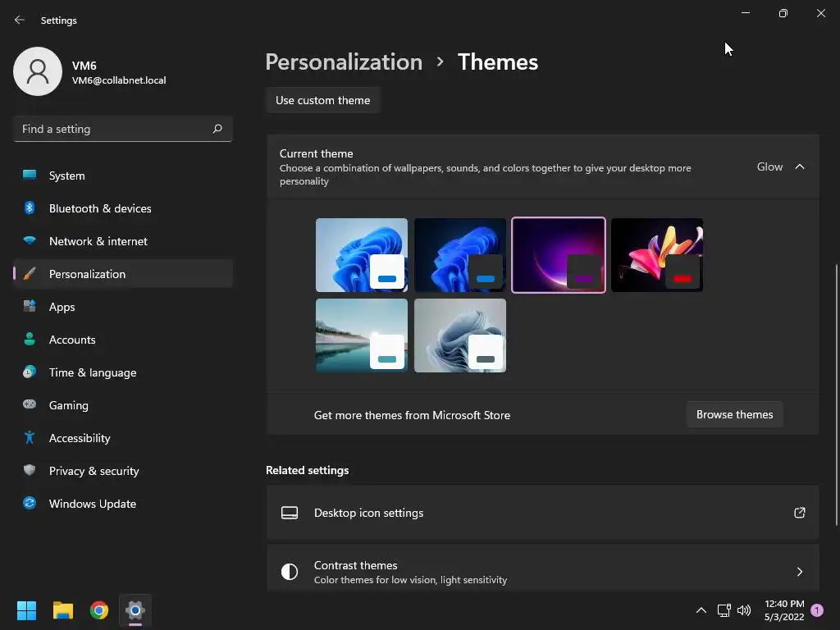Viewport: 840px width, 630px height.
Task: Open Apps settings category
Action: (123, 307)
